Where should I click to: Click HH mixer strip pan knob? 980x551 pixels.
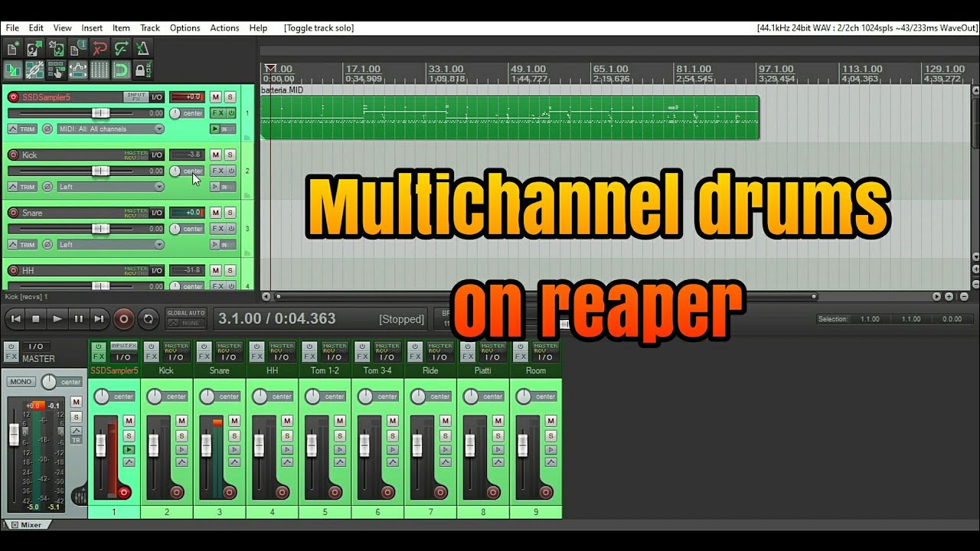(260, 396)
